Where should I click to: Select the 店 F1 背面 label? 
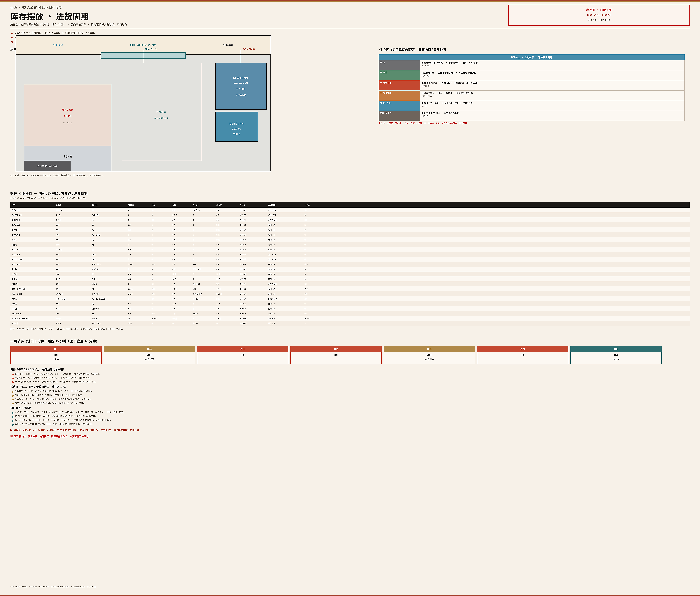(x=228, y=45)
